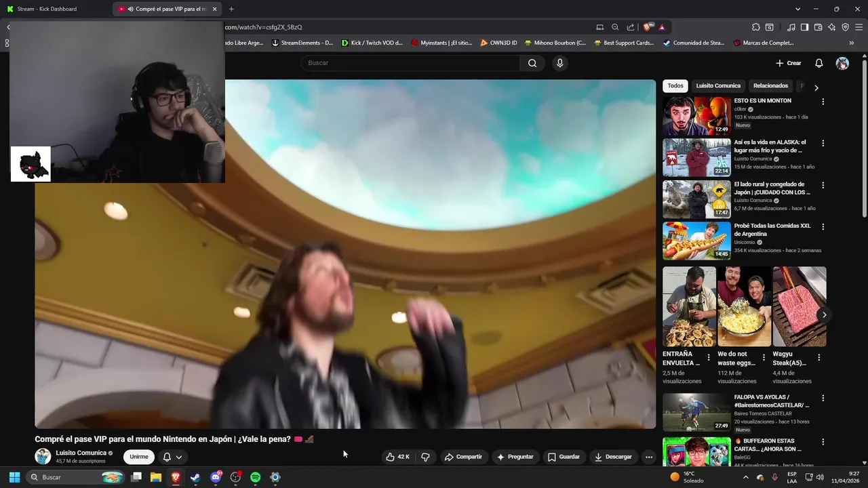The image size is (868, 488).
Task: Click the Crear create button
Action: 789,63
